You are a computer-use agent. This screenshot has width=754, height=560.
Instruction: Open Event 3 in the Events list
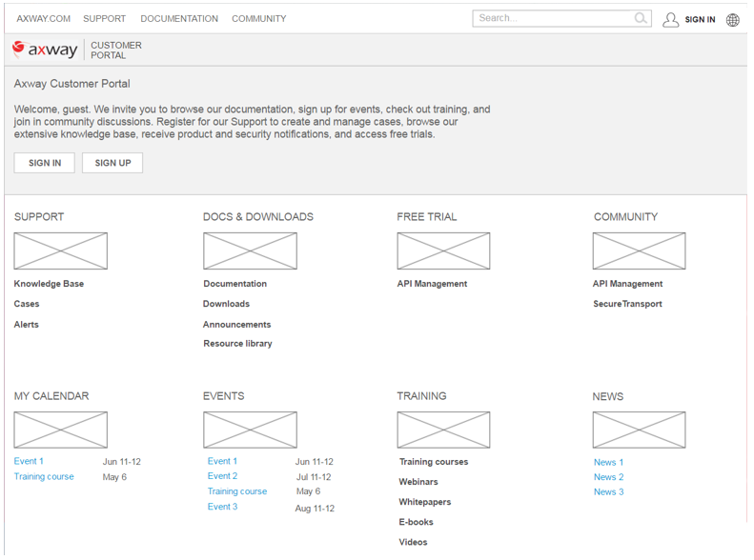coord(222,507)
